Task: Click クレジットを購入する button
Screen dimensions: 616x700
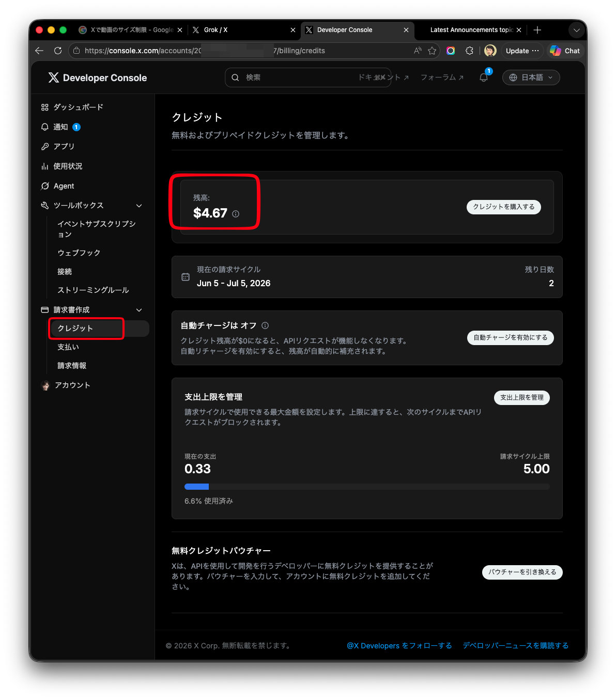Action: click(x=504, y=207)
